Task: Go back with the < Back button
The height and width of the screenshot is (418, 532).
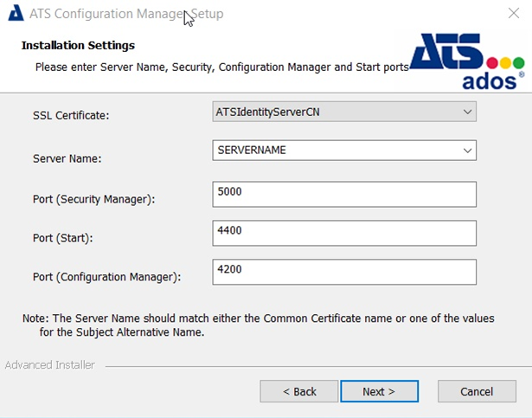Action: coord(299,391)
